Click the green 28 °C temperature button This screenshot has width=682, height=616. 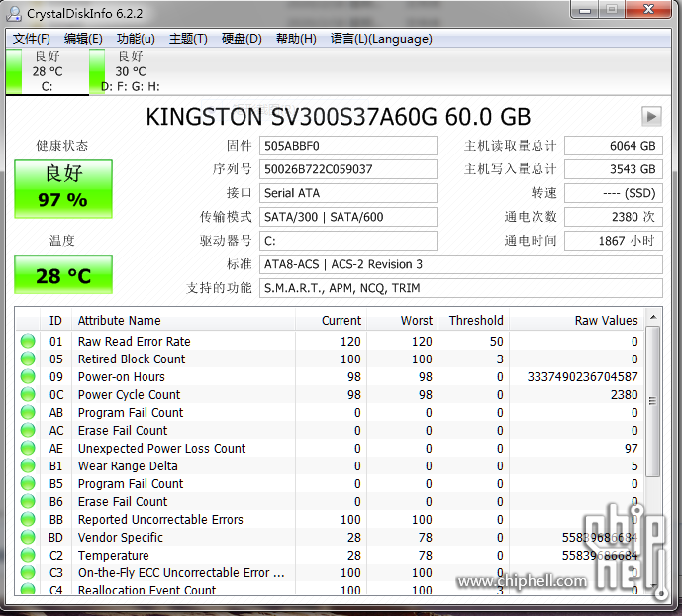pos(63,275)
